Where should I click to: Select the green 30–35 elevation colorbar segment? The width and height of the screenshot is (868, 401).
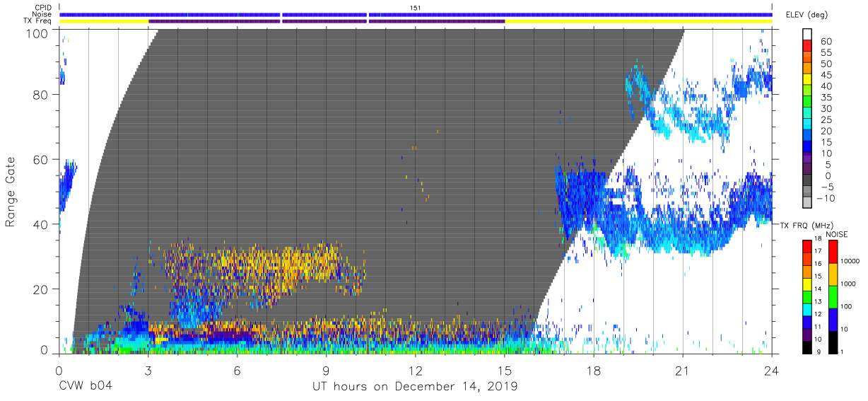click(x=807, y=103)
